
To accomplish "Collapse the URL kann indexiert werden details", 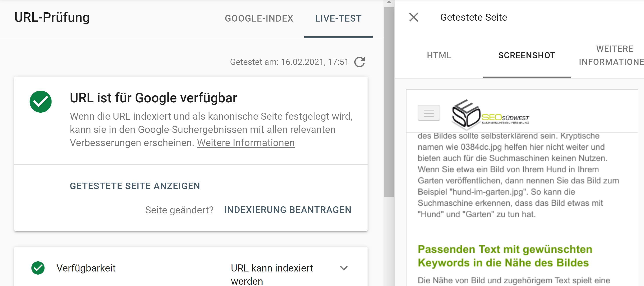I will pyautogui.click(x=344, y=268).
